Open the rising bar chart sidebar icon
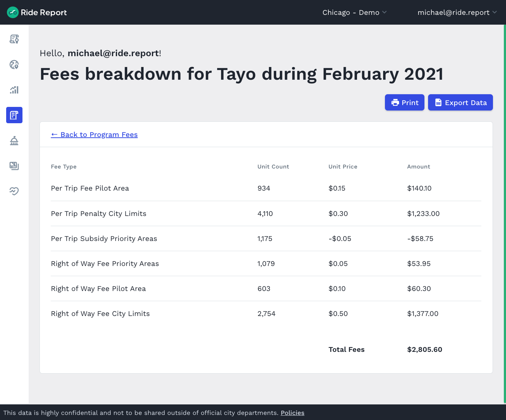Image resolution: width=506 pixels, height=420 pixels. pos(14,90)
